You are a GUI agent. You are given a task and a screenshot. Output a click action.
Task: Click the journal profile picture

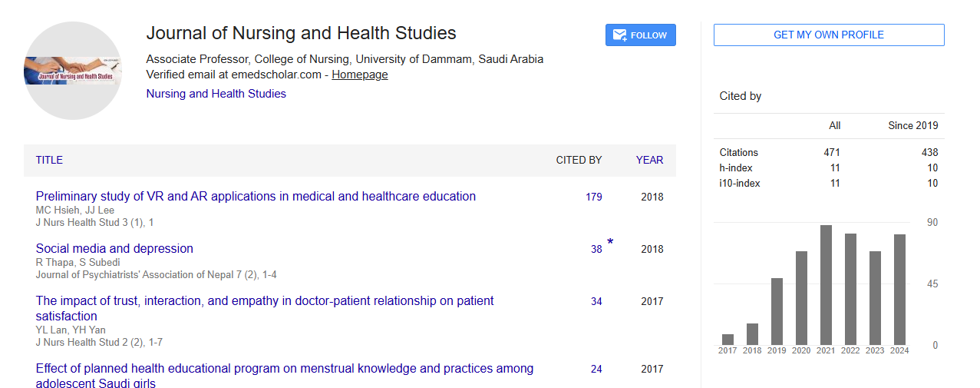73,71
